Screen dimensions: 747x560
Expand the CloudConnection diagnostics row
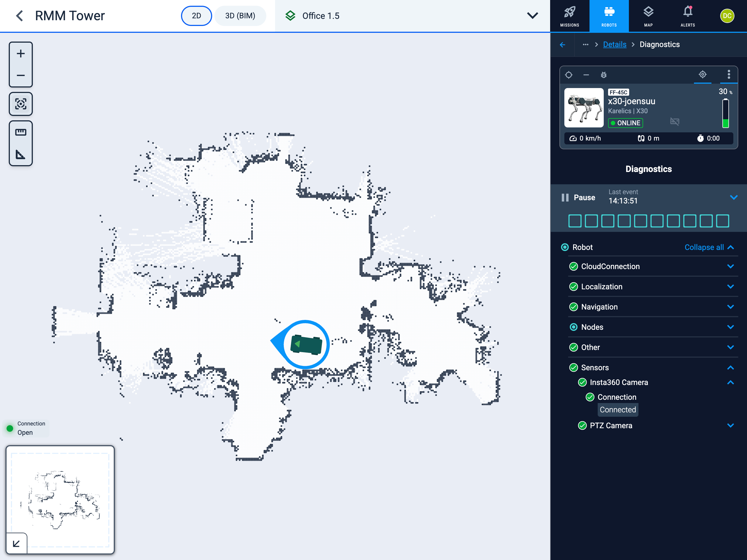coord(730,267)
